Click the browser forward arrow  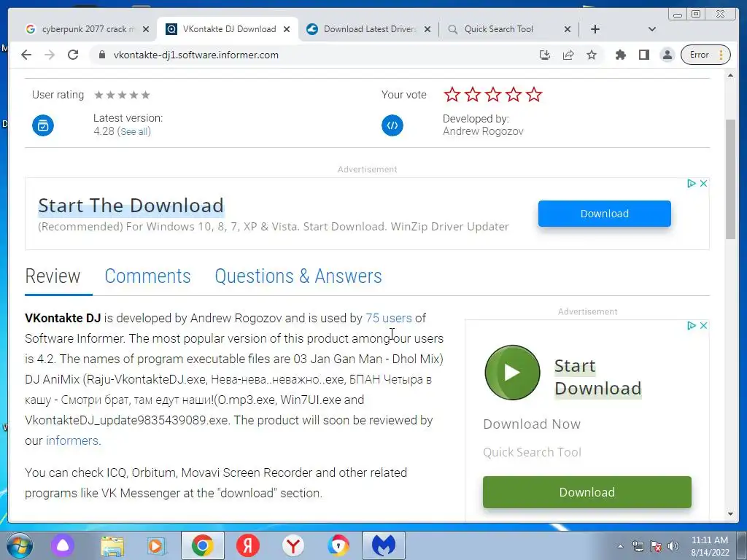[50, 55]
